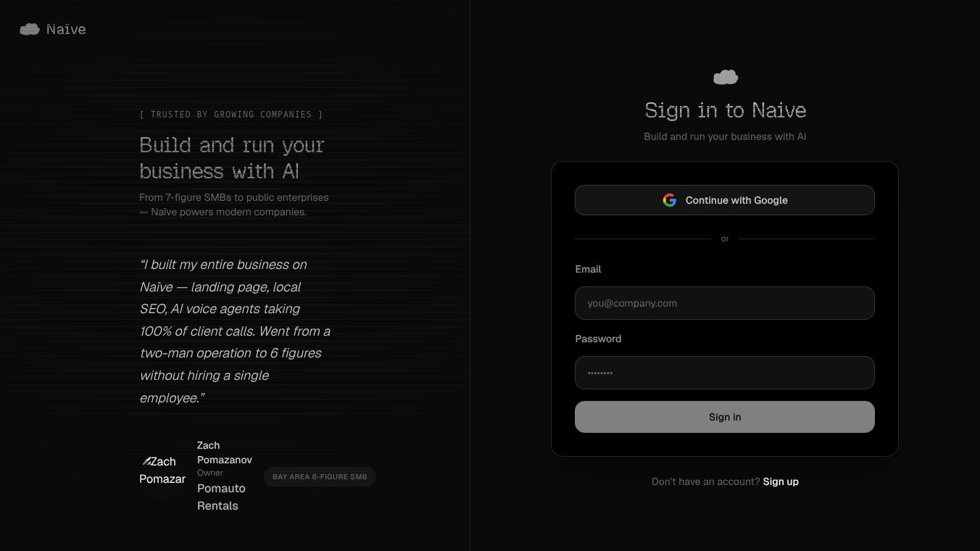Click the 'Pomauto Rentals' company name
980x551 pixels.
point(222,497)
